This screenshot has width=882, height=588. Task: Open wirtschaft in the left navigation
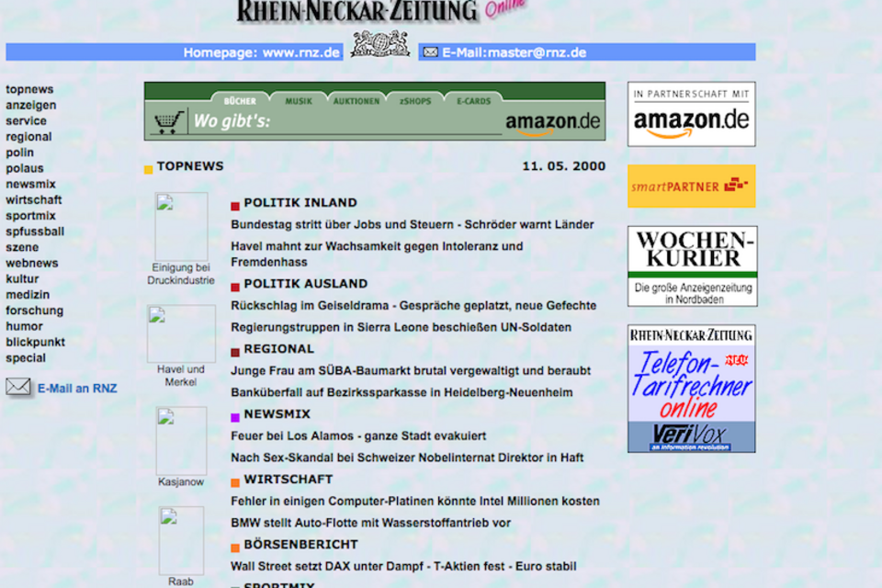click(34, 199)
